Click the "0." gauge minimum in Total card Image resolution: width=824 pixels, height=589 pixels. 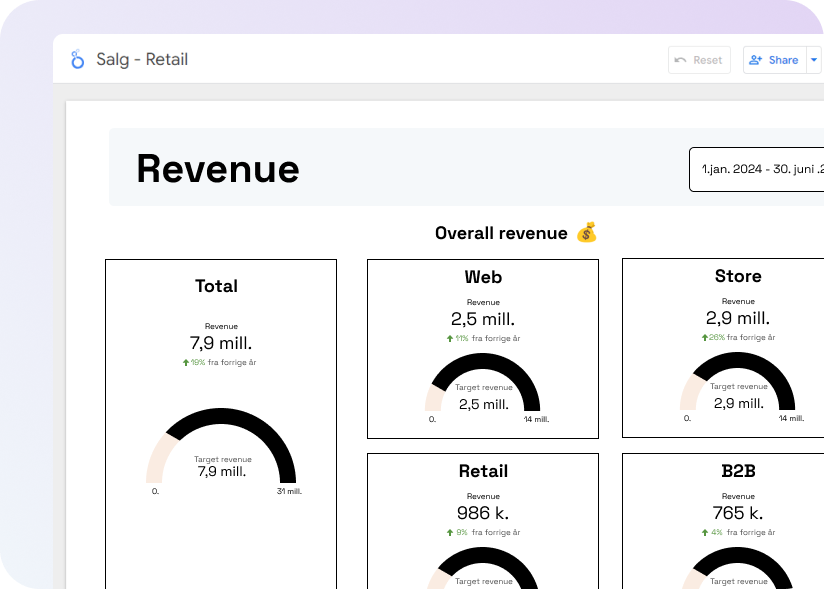[155, 492]
